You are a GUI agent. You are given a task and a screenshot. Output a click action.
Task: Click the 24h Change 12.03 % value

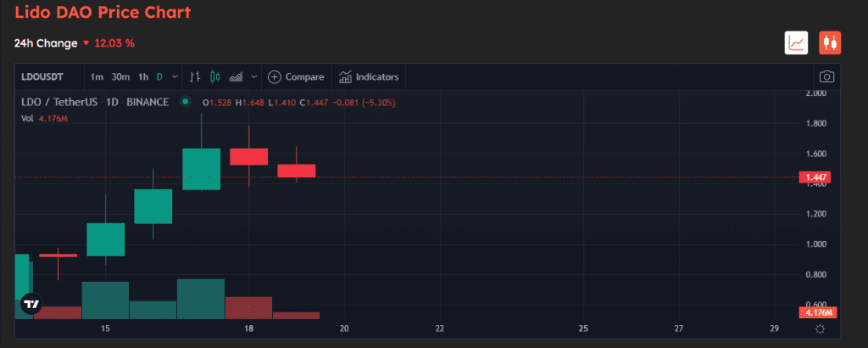(x=114, y=43)
